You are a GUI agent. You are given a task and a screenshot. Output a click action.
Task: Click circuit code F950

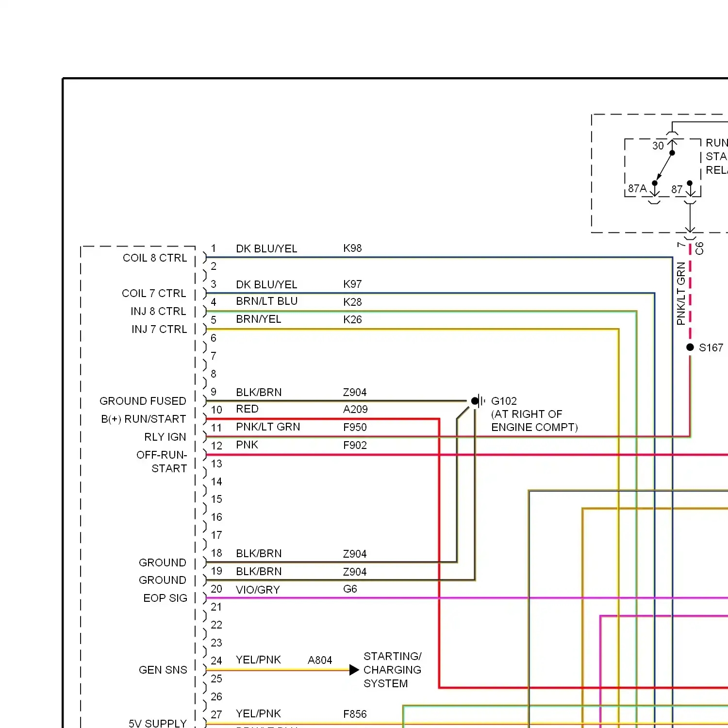pos(355,427)
